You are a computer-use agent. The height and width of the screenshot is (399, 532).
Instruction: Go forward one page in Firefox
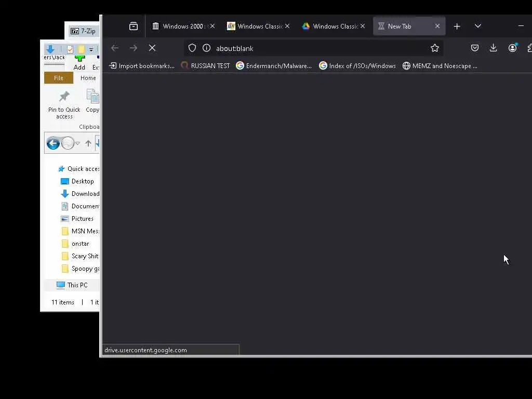[134, 48]
